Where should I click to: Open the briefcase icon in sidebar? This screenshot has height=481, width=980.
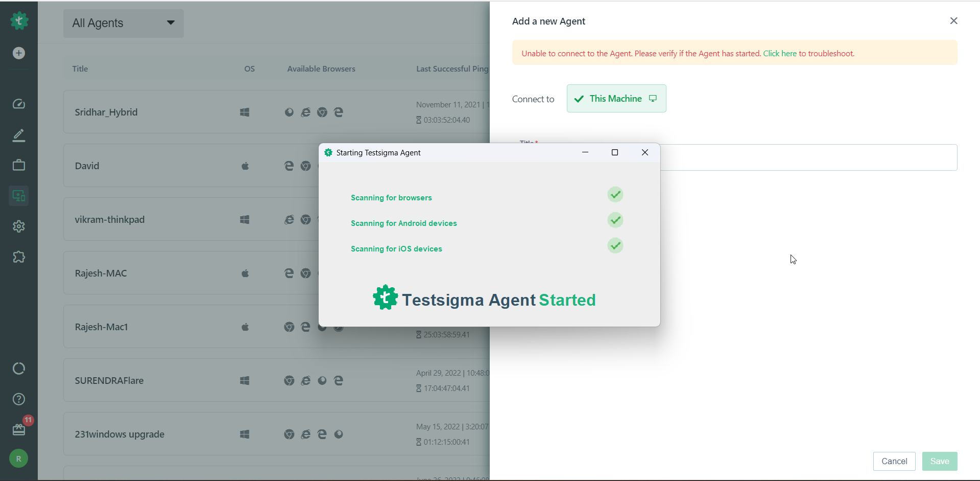coord(19,165)
